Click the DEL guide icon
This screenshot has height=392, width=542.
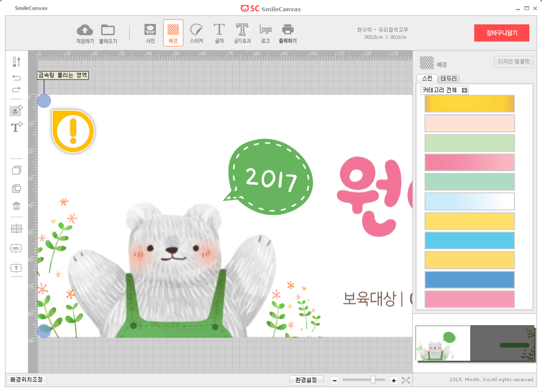[16, 249]
